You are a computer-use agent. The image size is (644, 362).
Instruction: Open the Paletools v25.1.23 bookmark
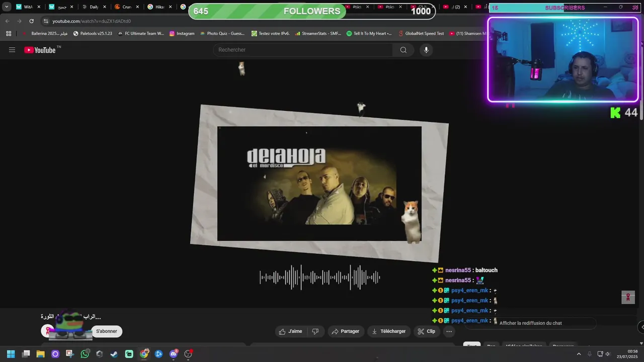click(x=93, y=34)
